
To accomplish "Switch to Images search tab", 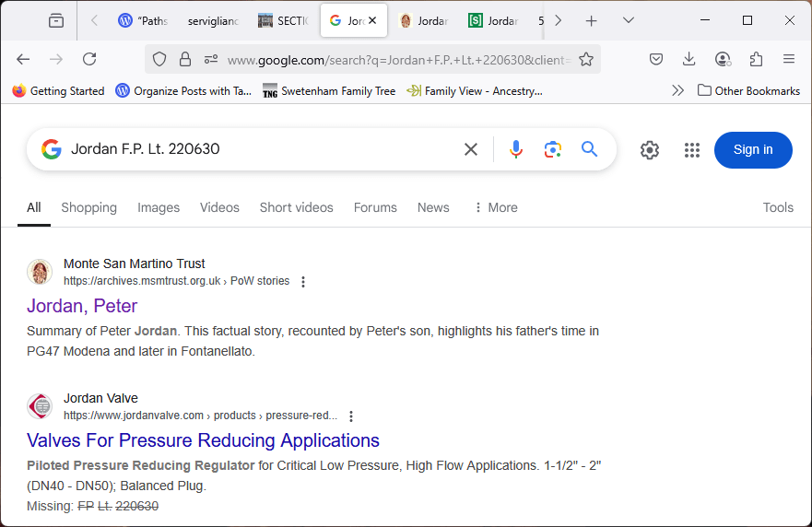I will [159, 207].
